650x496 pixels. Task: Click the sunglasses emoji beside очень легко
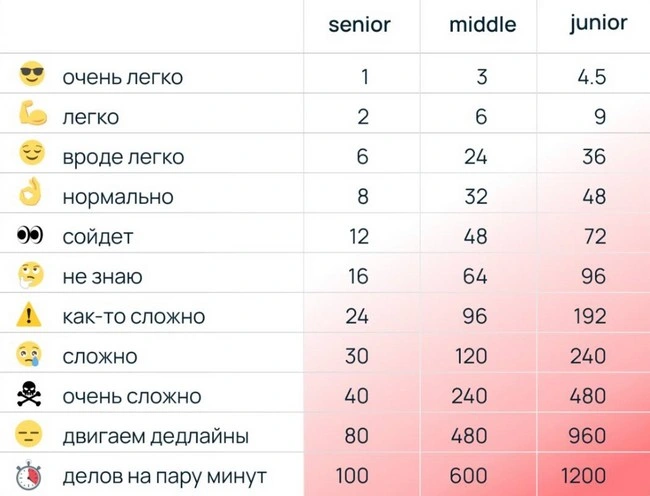tap(32, 75)
